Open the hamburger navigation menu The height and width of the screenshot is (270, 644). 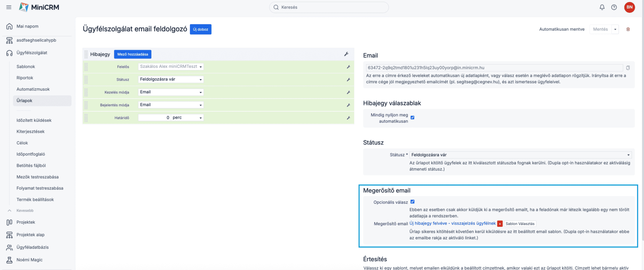coord(9,7)
